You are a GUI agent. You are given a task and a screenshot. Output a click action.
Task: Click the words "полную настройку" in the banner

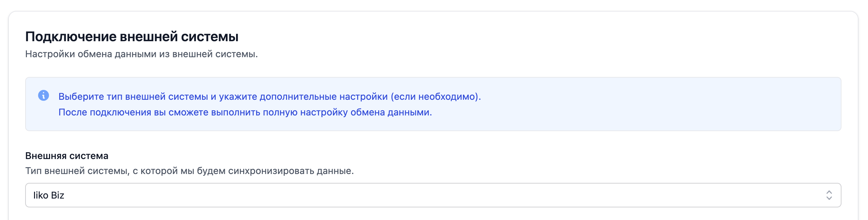(x=305, y=112)
